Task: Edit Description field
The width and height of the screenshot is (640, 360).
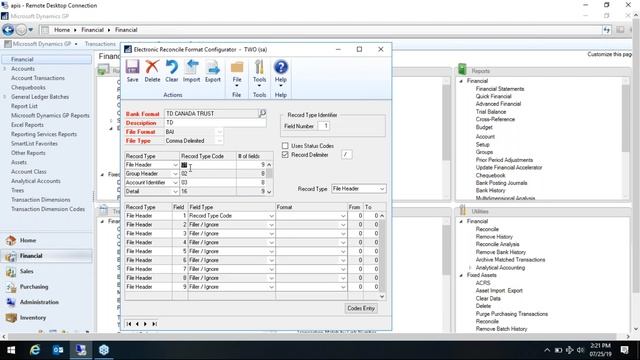Action: click(x=215, y=123)
